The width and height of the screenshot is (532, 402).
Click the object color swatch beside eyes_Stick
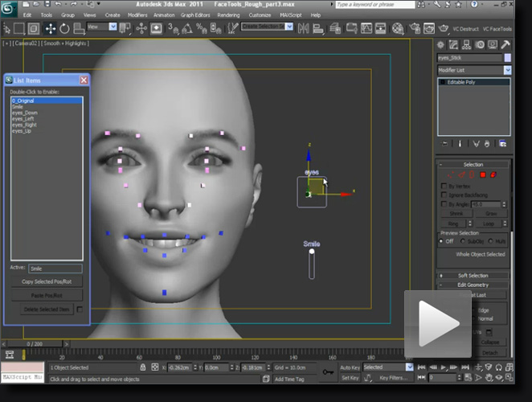(x=507, y=58)
